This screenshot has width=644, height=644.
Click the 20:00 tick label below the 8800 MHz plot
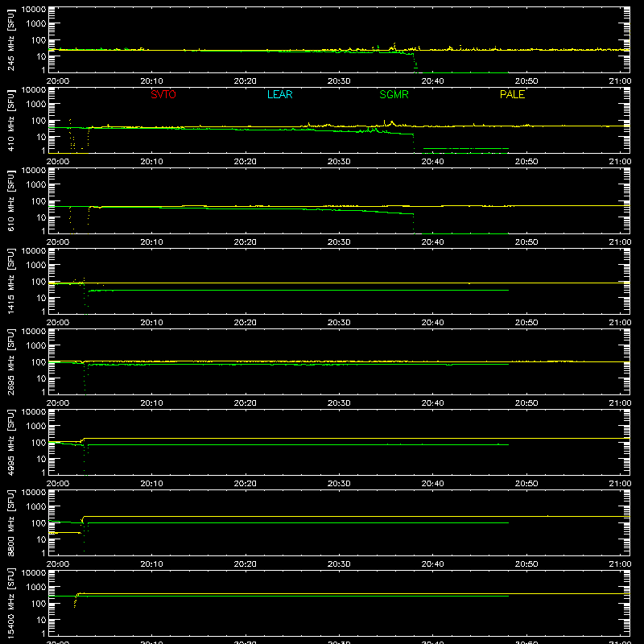[x=58, y=564]
